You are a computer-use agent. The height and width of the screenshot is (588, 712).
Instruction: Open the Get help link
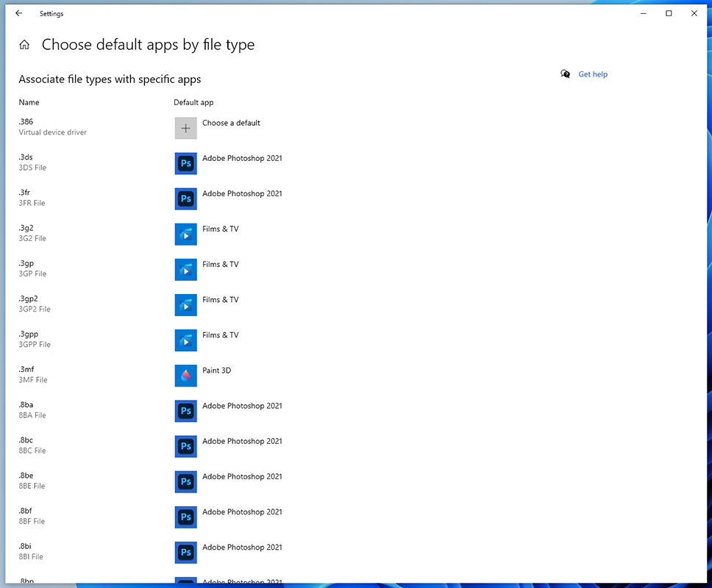(x=593, y=74)
